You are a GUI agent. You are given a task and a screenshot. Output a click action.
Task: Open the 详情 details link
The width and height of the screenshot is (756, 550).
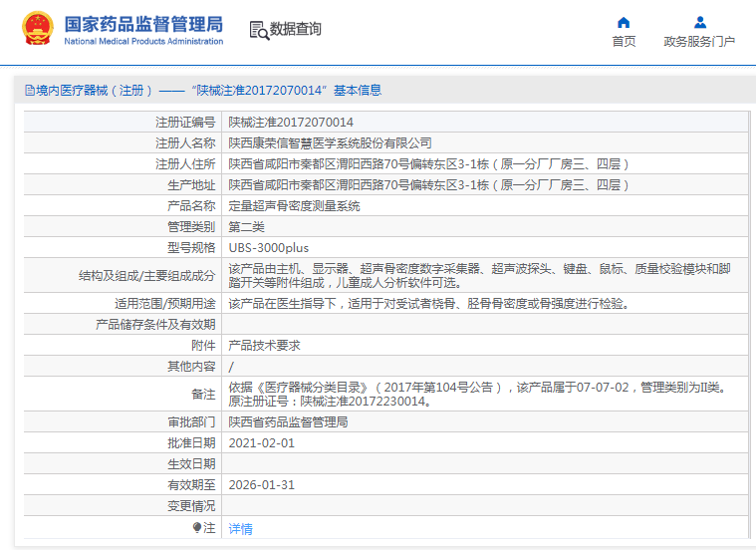coord(241,529)
